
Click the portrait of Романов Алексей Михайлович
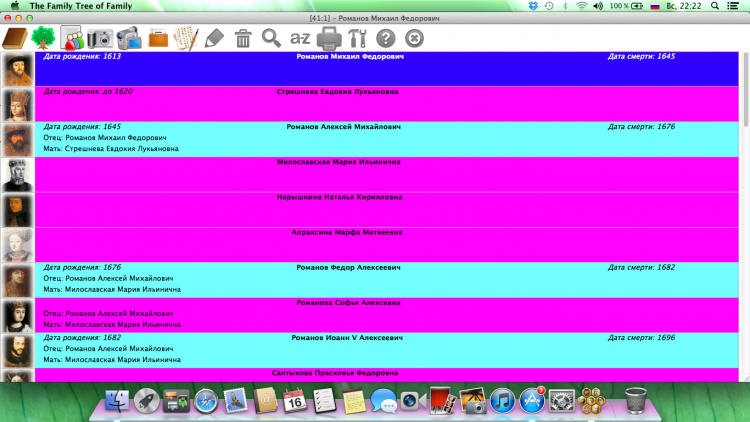18,140
